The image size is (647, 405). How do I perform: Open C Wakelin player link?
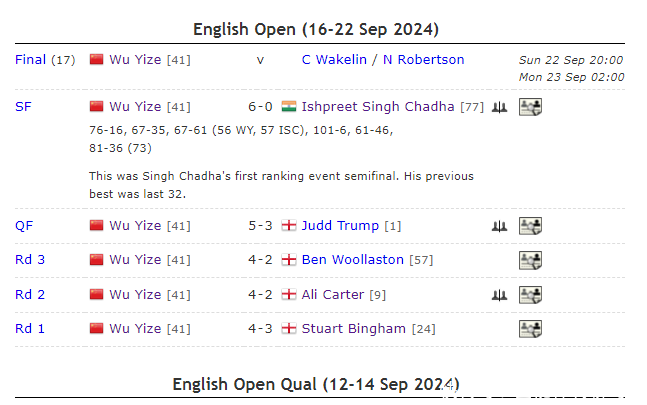tap(335, 60)
